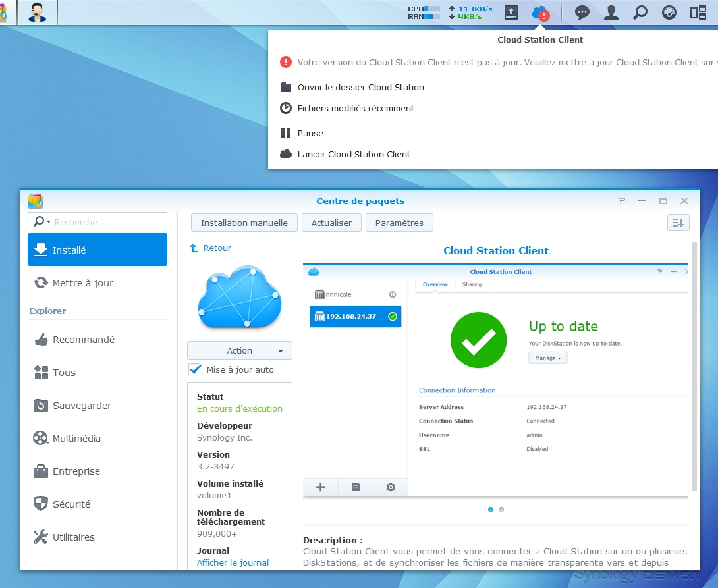Click the Cloud Station alert tray icon
The height and width of the screenshot is (588, 718).
point(540,13)
